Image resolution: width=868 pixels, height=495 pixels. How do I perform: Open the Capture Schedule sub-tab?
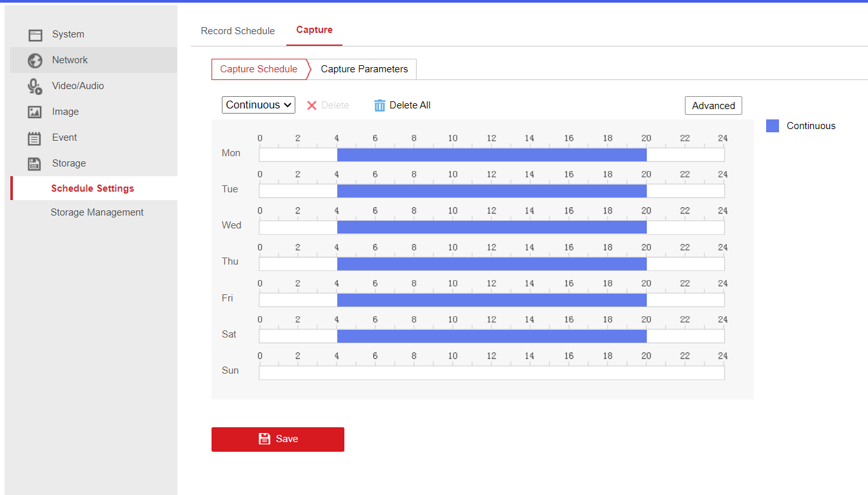[x=259, y=69]
